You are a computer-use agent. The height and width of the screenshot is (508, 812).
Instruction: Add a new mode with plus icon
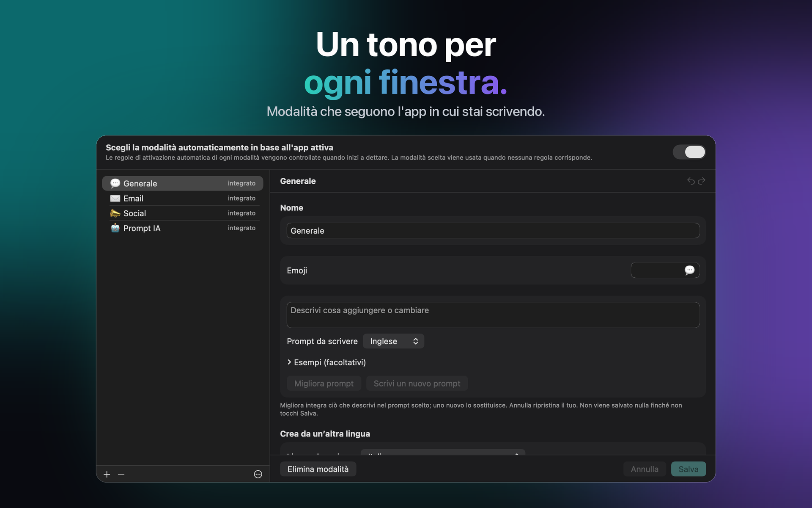tap(107, 475)
